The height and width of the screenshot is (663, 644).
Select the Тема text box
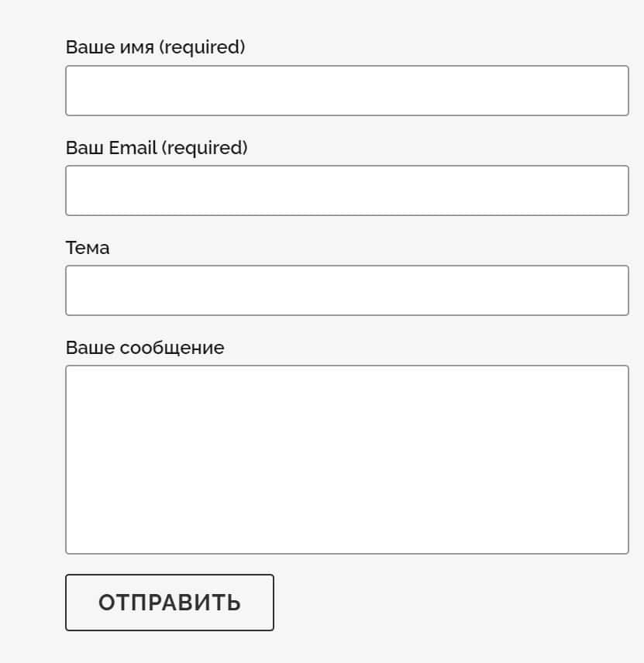point(346,290)
